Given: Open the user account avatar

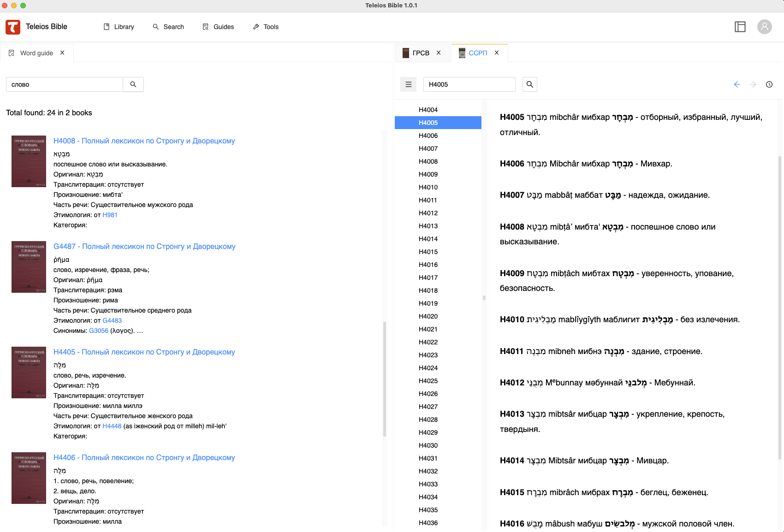Looking at the screenshot, I should pyautogui.click(x=764, y=27).
